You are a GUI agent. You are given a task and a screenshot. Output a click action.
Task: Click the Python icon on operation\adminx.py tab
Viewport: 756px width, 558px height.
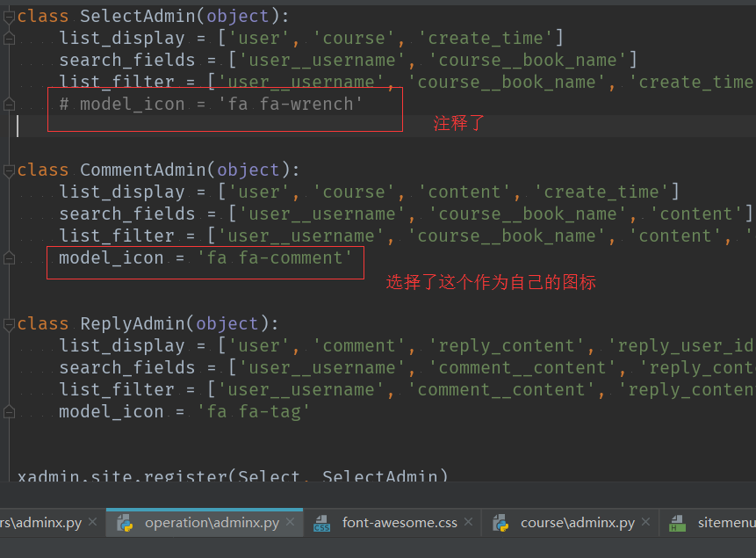coord(126,522)
